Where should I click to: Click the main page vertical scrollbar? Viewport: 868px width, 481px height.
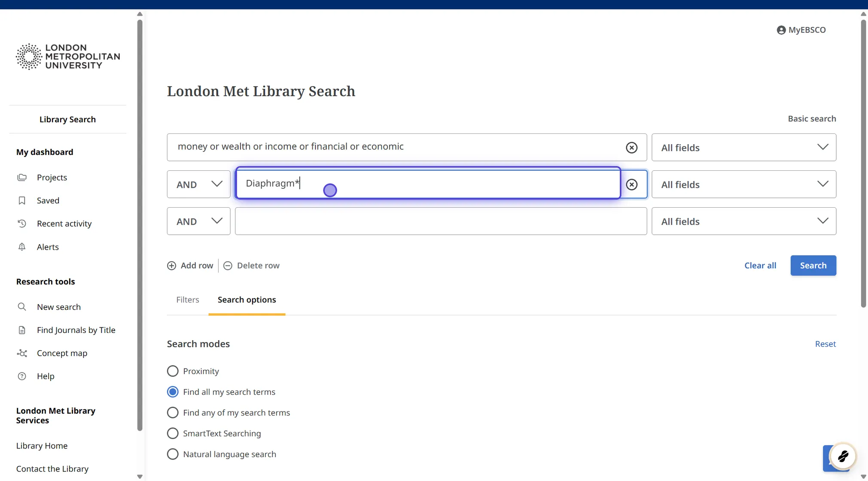click(x=863, y=163)
